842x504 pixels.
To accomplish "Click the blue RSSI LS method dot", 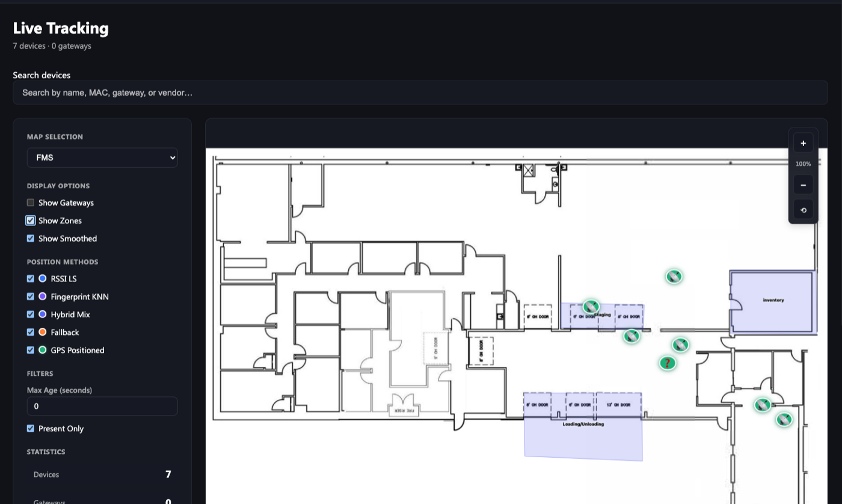I will click(x=42, y=278).
